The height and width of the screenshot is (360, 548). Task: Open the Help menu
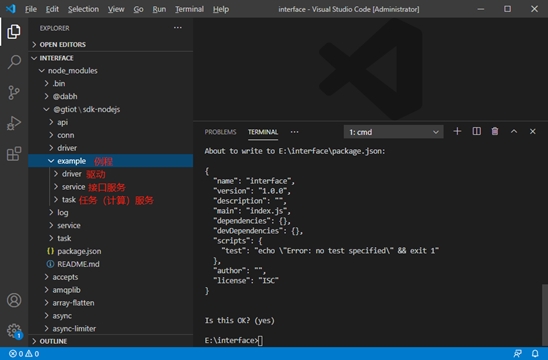pyautogui.click(x=221, y=9)
